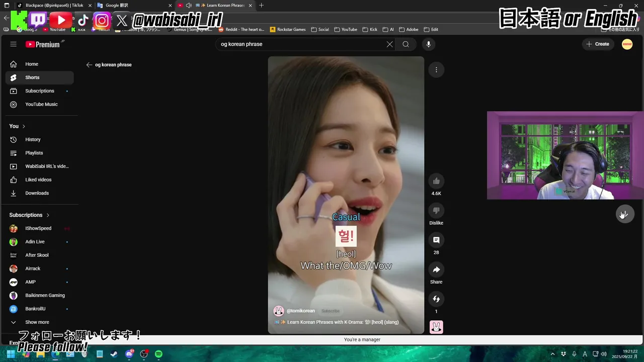Open the After Skool channel
Viewport: 644px width, 362px height.
[x=39, y=255]
